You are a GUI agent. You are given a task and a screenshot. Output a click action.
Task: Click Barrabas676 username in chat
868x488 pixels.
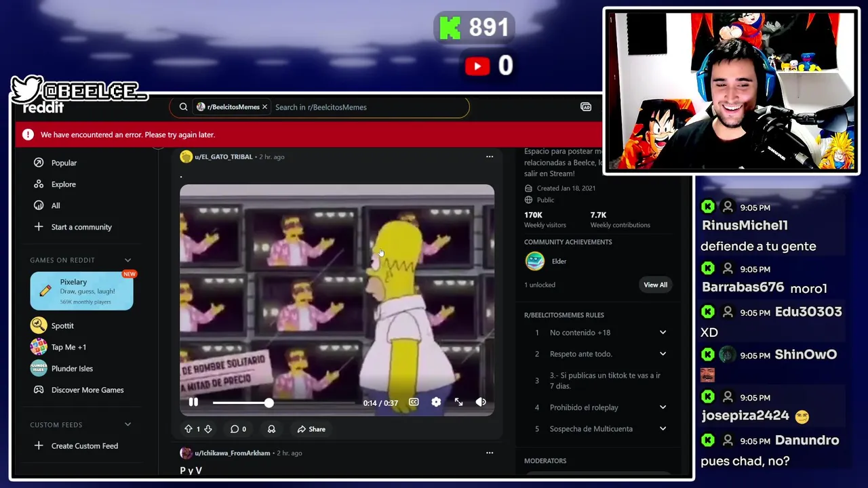coord(743,287)
